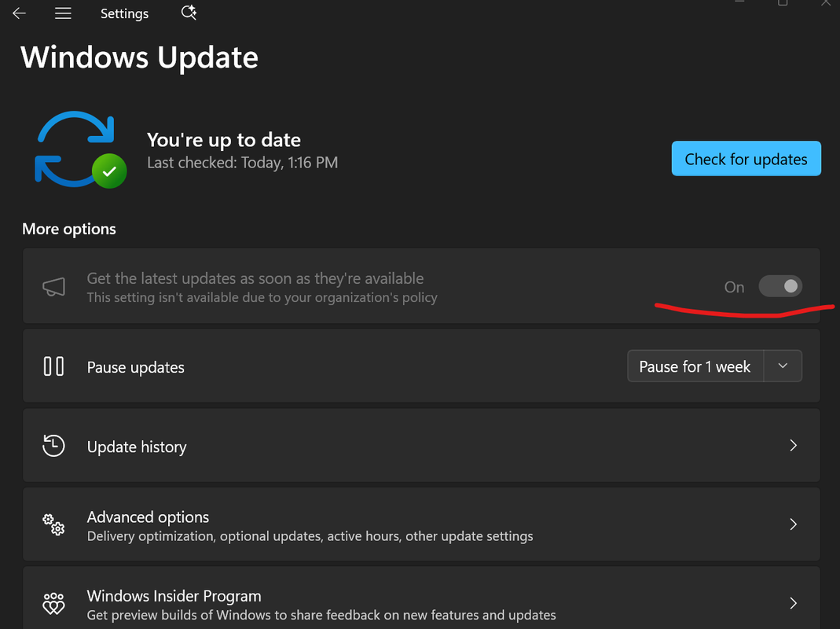Expand the pause duration dropdown arrow
Screen dimensions: 840x629
tap(783, 366)
